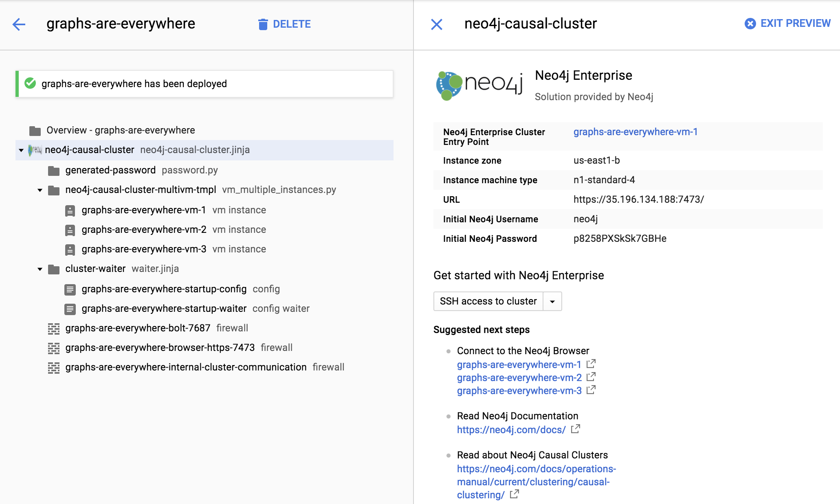Click the config icon for graphs-are-everywhere-startup-config
The height and width of the screenshot is (504, 840).
(70, 289)
